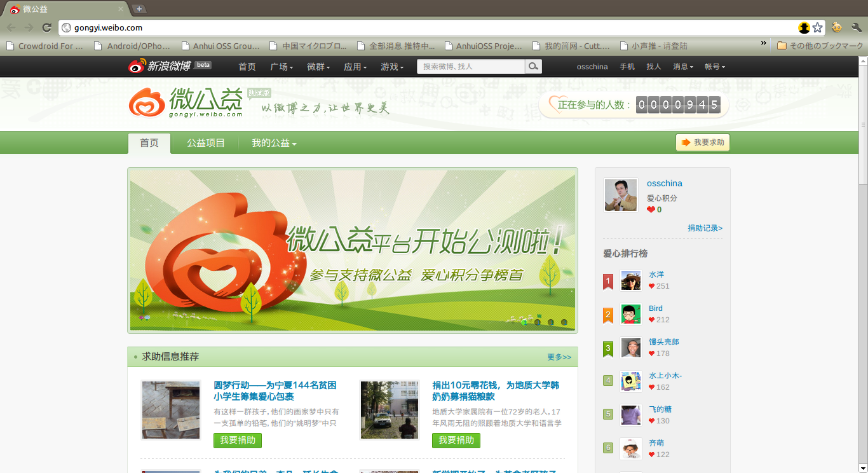
Task: Open the Crowdroid For bookmark
Action: (44, 46)
